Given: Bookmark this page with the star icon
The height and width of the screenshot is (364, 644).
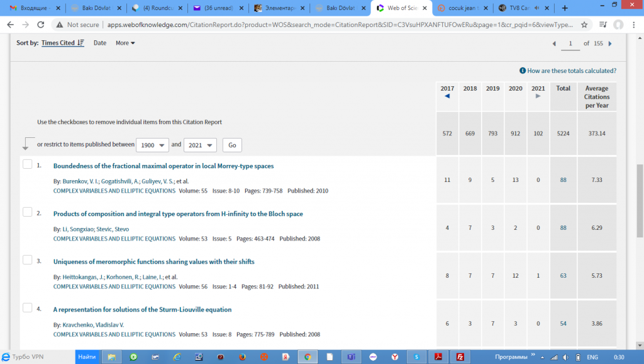Looking at the screenshot, I should click(x=584, y=25).
